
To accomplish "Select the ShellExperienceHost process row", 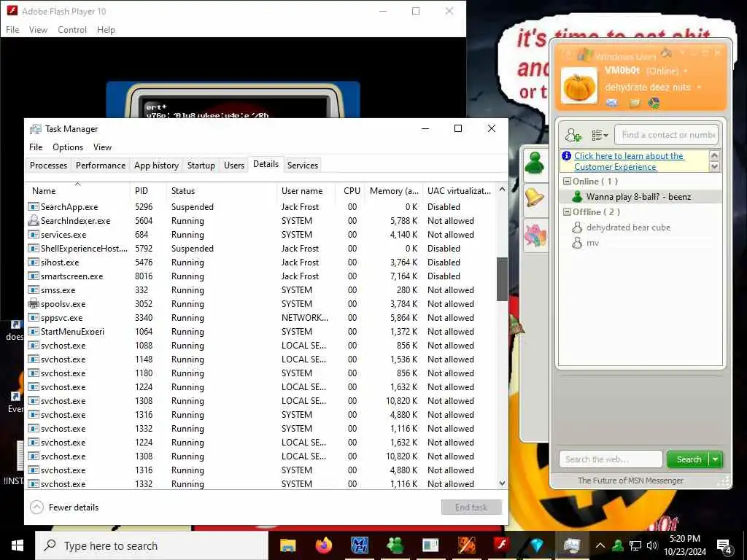I will click(260, 249).
